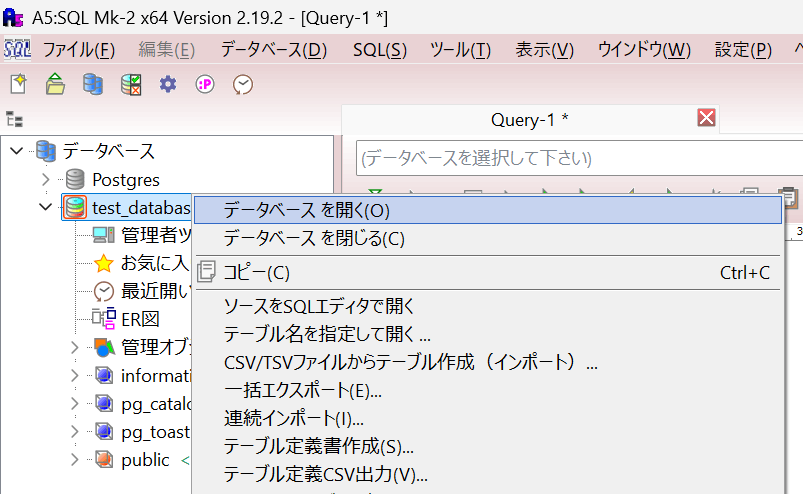Expand the pg_catalog node
803x494 pixels.
(x=75, y=404)
